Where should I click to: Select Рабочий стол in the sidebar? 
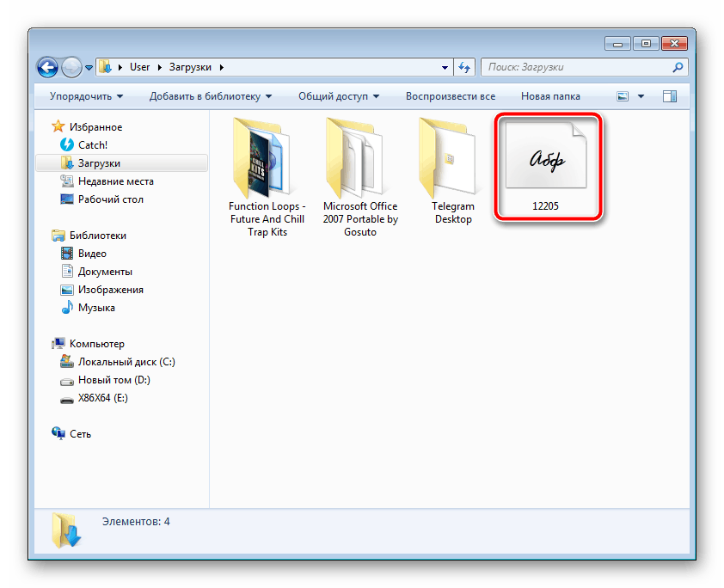[110, 199]
